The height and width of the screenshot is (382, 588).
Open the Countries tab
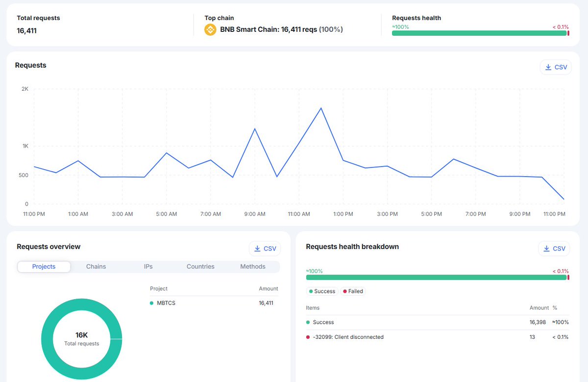200,267
